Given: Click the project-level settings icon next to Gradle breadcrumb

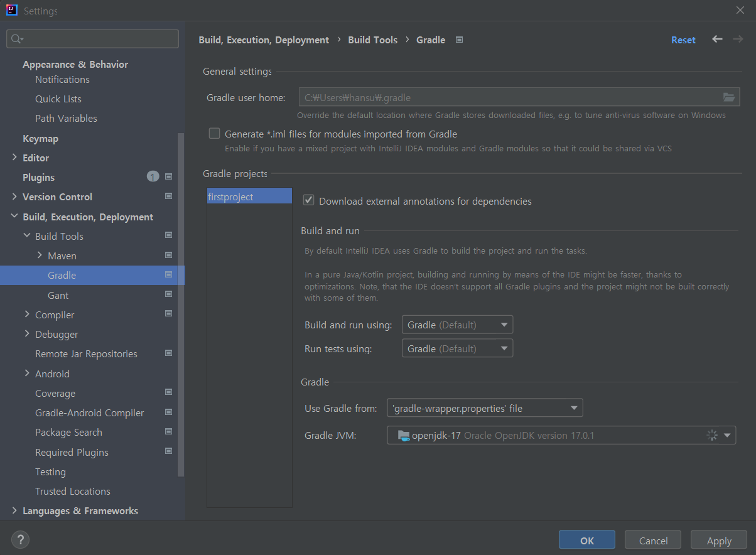Looking at the screenshot, I should click(459, 40).
